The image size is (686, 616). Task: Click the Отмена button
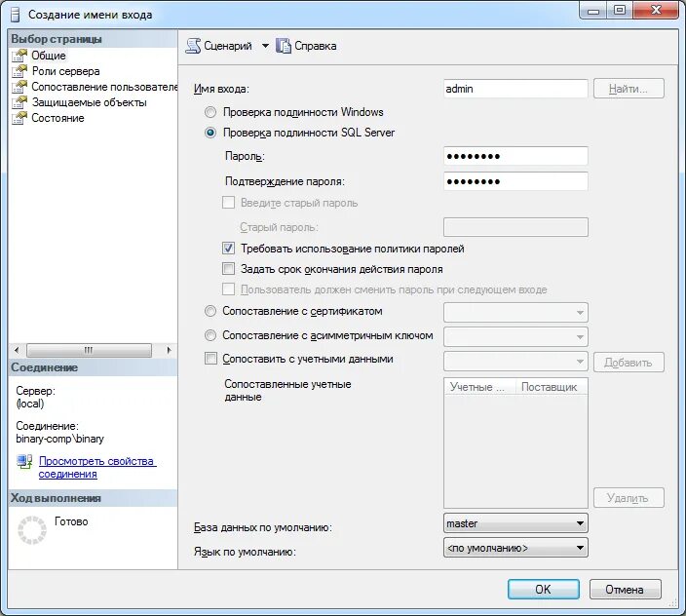coord(625,590)
